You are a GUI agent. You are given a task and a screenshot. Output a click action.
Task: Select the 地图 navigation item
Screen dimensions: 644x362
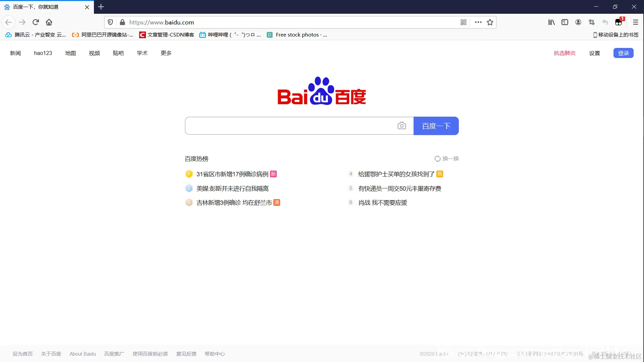(70, 53)
